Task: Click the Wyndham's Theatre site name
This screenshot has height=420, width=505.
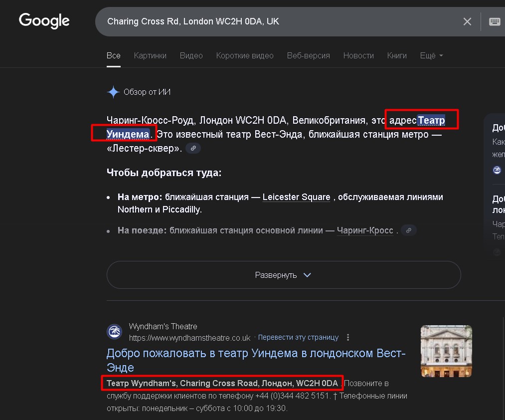Action: tap(163, 326)
